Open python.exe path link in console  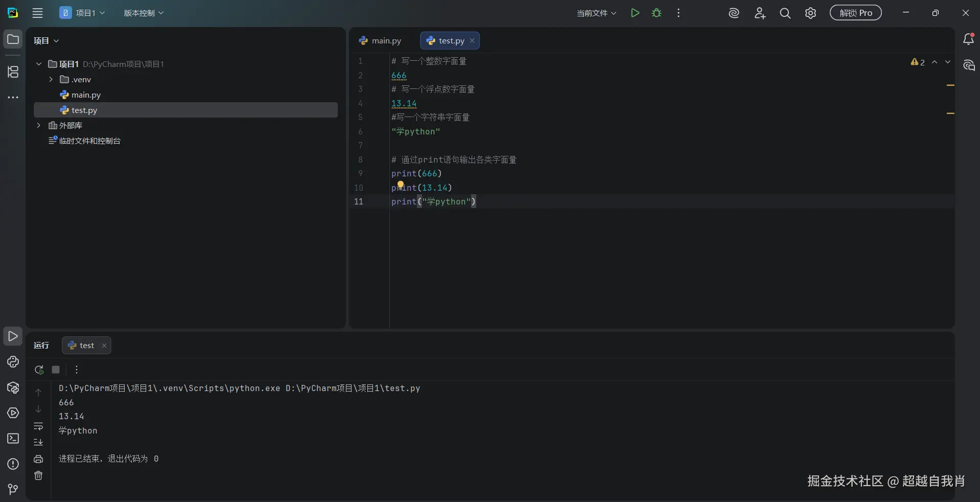point(170,389)
